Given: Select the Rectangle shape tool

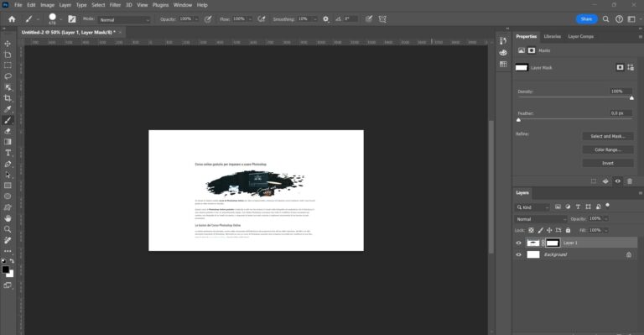Looking at the screenshot, I should 8,186.
